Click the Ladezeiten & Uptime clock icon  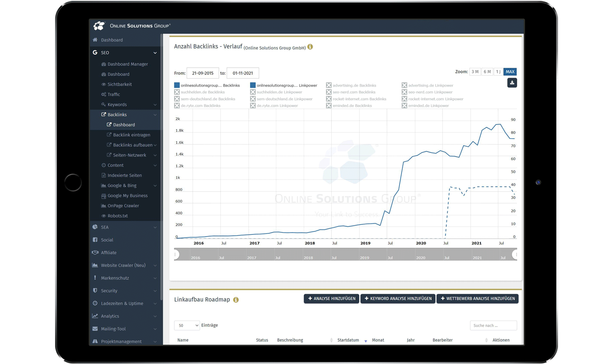pyautogui.click(x=95, y=303)
